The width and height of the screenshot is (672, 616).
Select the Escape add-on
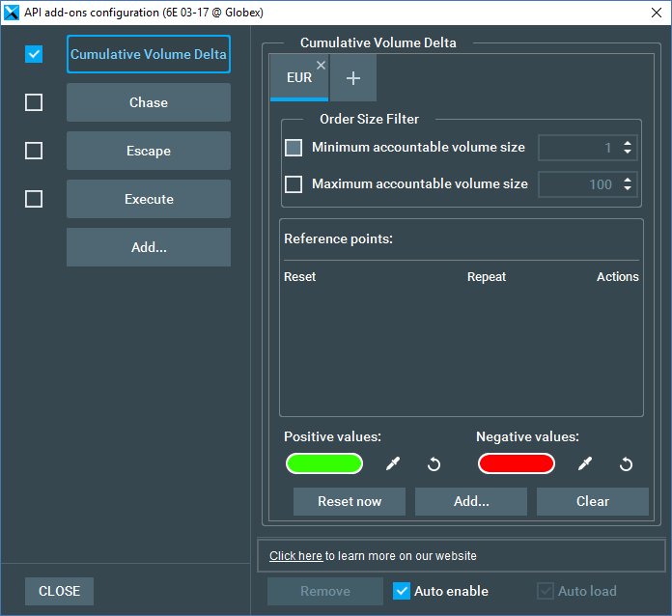[149, 151]
